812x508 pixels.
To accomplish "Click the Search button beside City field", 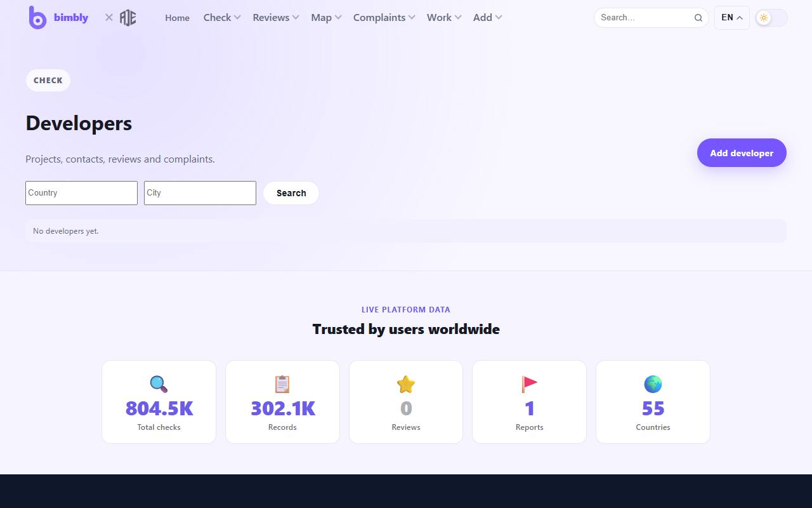I will [x=291, y=193].
